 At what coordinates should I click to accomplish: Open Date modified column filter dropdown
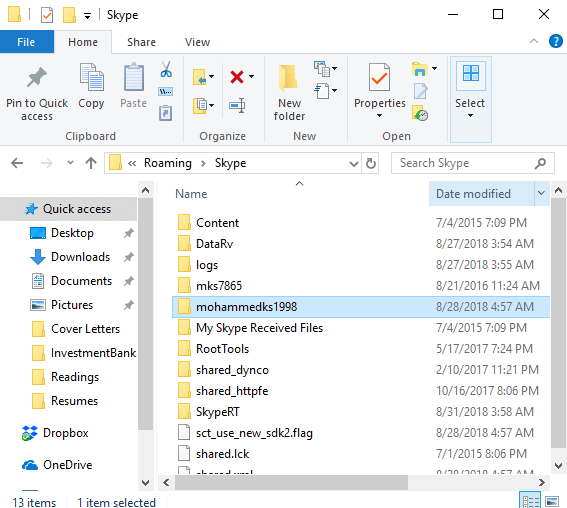pyautogui.click(x=541, y=193)
